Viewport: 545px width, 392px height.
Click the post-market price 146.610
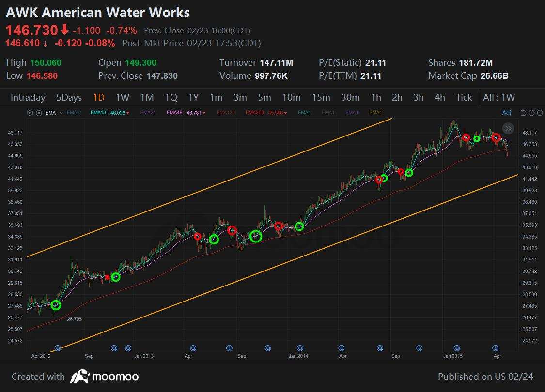pyautogui.click(x=23, y=43)
